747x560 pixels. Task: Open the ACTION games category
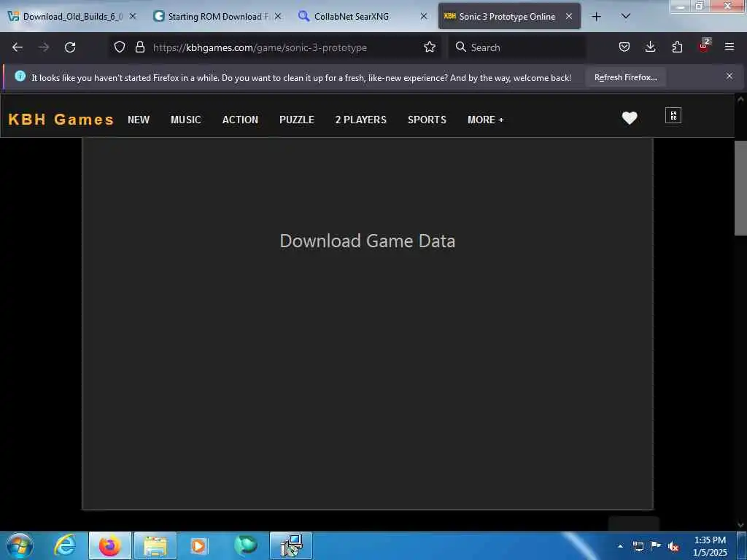[x=240, y=120]
